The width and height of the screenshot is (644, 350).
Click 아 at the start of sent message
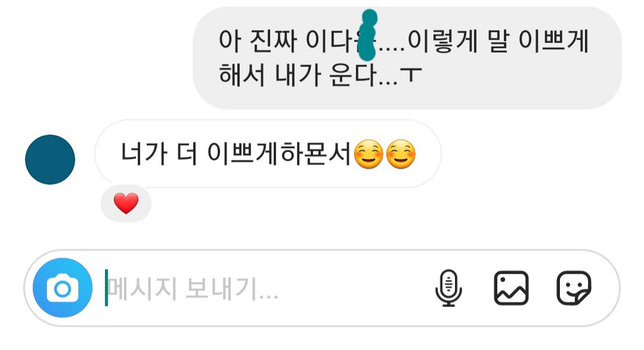tap(230, 41)
